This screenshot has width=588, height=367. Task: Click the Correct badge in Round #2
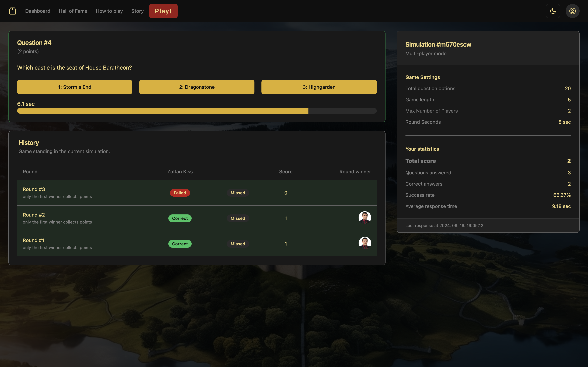pyautogui.click(x=180, y=218)
